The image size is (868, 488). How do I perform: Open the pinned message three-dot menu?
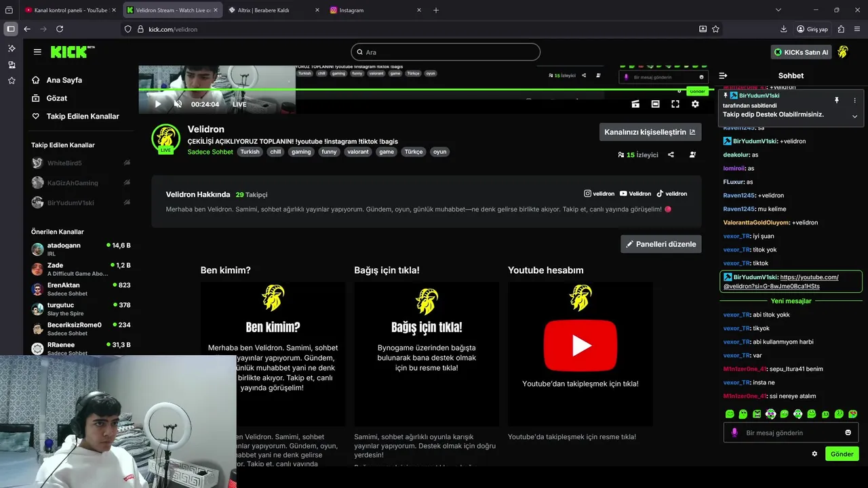(x=854, y=100)
